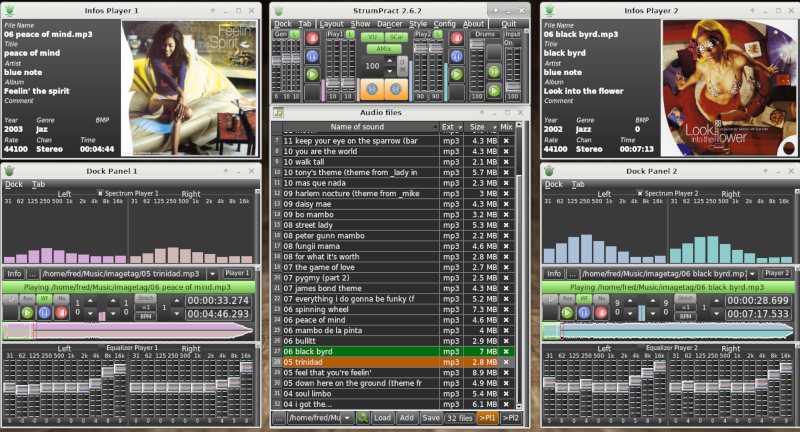800x432 pixels.
Task: Send selection to player 2 with >Pl2
Action: 511,418
